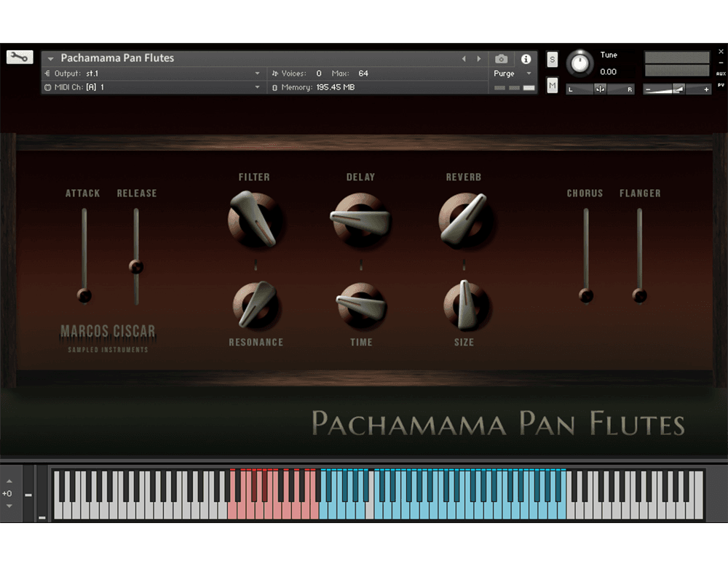This screenshot has height=566, width=728.
Task: Mute the instrument with the M button
Action: pos(552,86)
